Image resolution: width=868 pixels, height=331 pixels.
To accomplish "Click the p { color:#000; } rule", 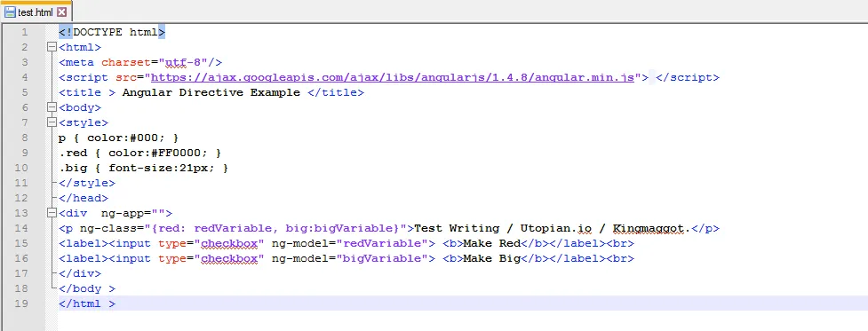I will point(118,138).
